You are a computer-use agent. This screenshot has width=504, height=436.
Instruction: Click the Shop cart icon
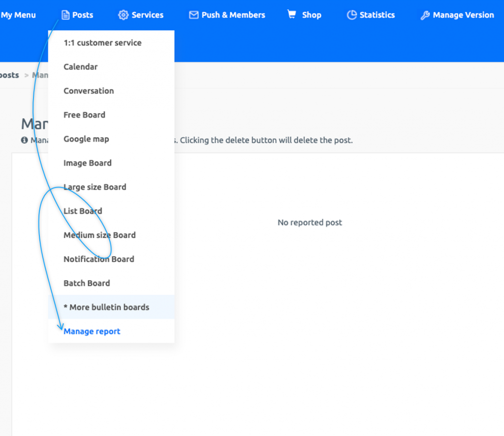[x=291, y=15]
